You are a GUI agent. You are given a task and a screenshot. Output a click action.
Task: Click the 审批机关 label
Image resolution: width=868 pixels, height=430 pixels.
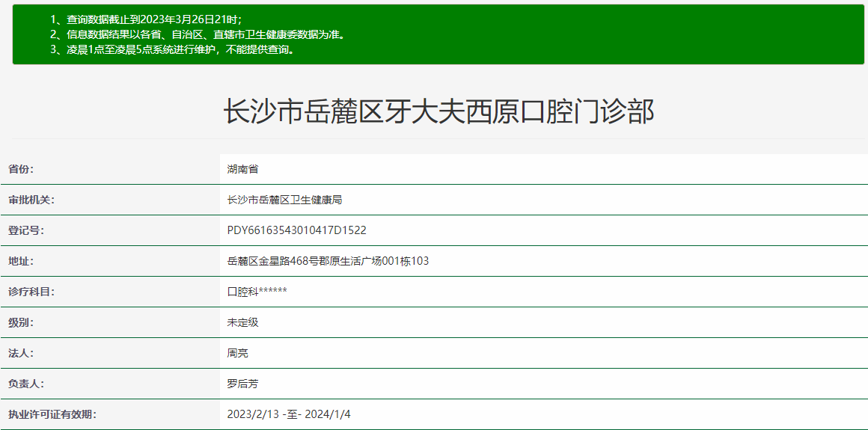(31, 200)
